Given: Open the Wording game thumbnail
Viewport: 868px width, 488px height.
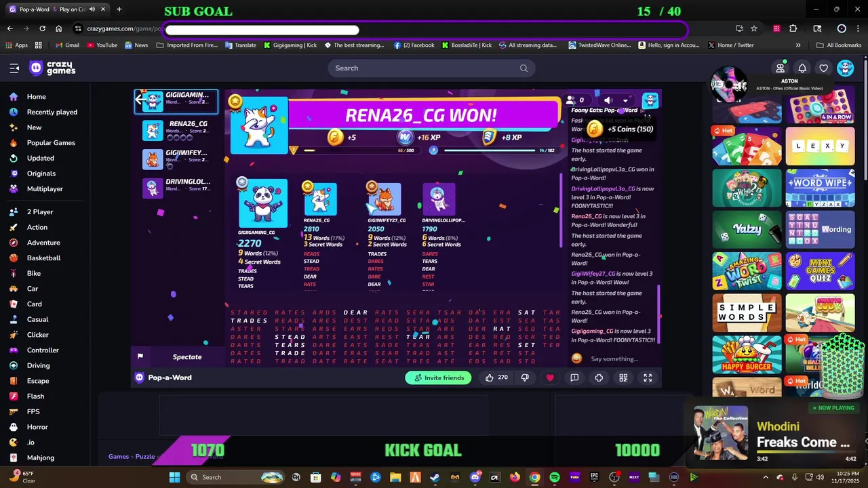Looking at the screenshot, I should click(820, 229).
